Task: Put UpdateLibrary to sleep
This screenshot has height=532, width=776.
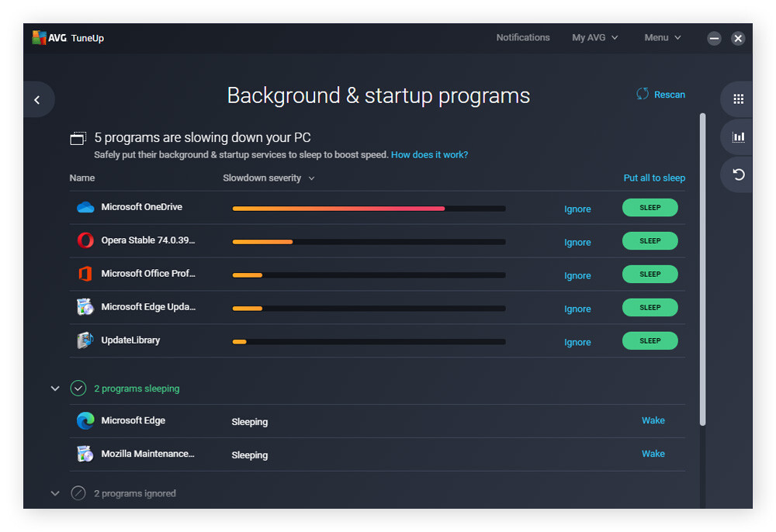Action: pos(650,341)
